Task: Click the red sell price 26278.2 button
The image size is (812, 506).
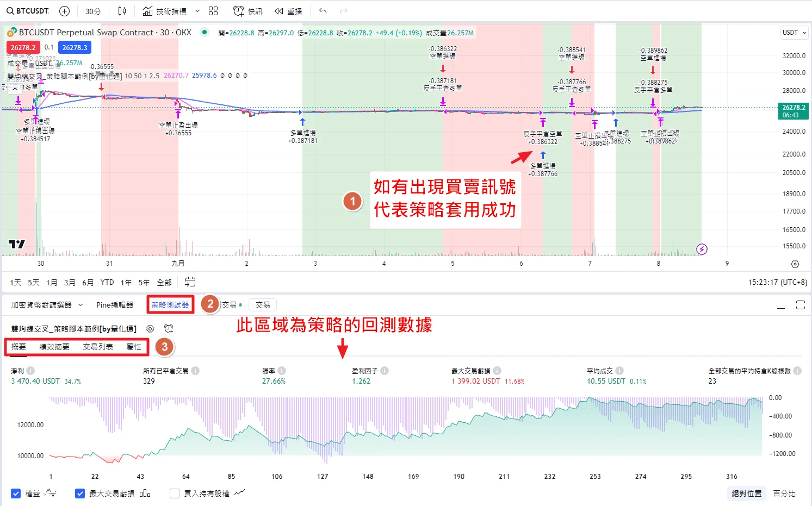Action: tap(23, 47)
